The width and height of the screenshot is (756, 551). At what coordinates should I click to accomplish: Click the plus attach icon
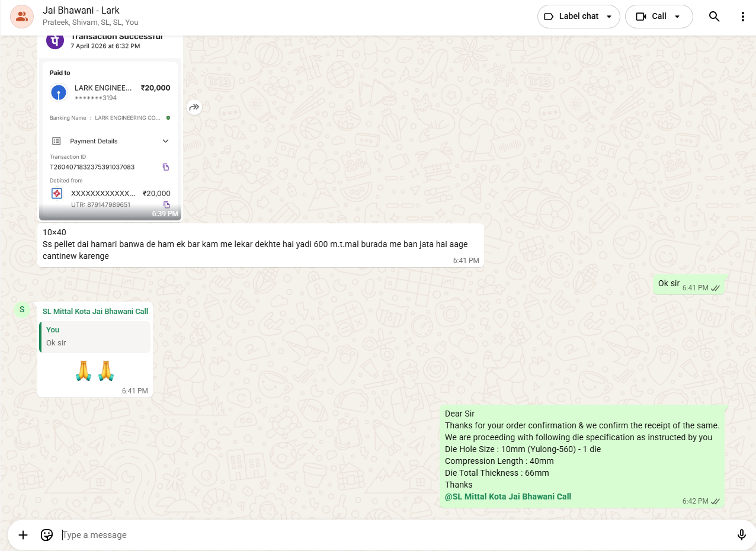point(23,535)
